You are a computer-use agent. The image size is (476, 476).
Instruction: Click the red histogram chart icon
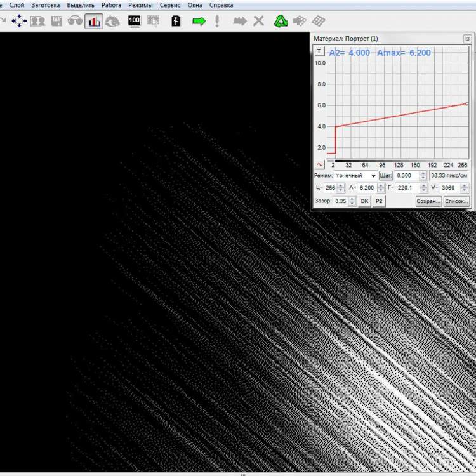[94, 21]
